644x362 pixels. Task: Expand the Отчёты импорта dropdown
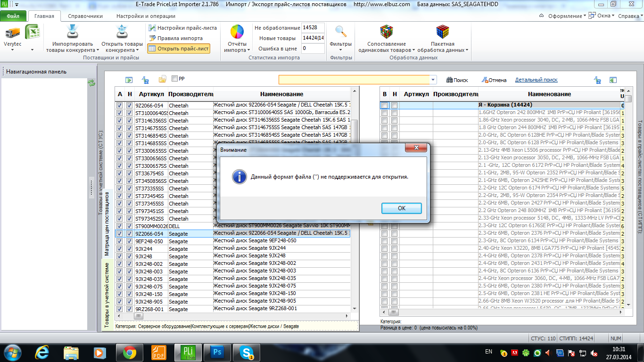248,50
